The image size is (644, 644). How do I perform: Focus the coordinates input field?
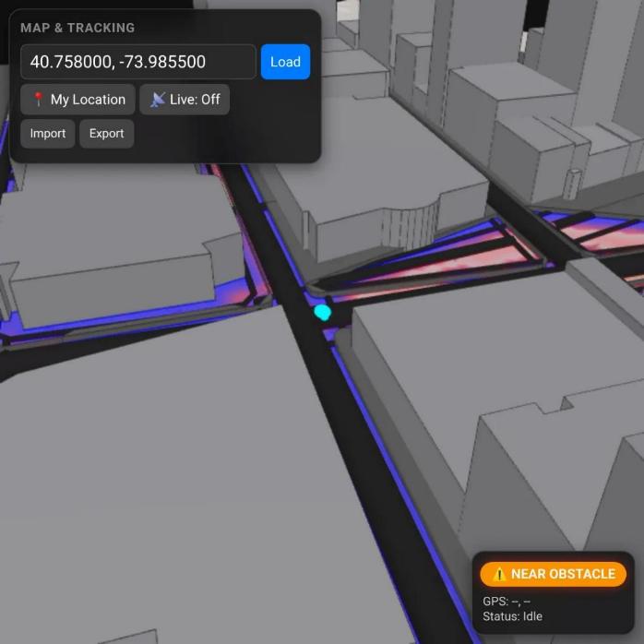[138, 62]
